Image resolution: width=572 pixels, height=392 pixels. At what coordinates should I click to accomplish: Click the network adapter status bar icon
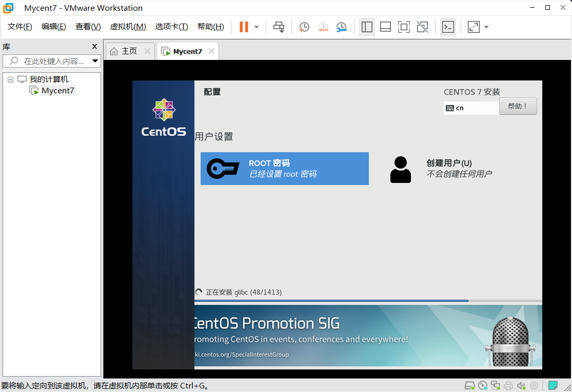(x=496, y=385)
